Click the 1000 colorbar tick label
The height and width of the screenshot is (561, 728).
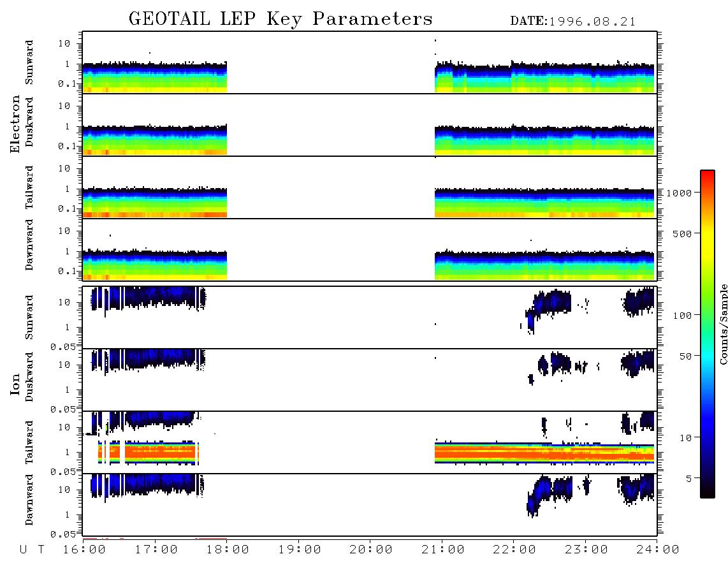point(679,193)
